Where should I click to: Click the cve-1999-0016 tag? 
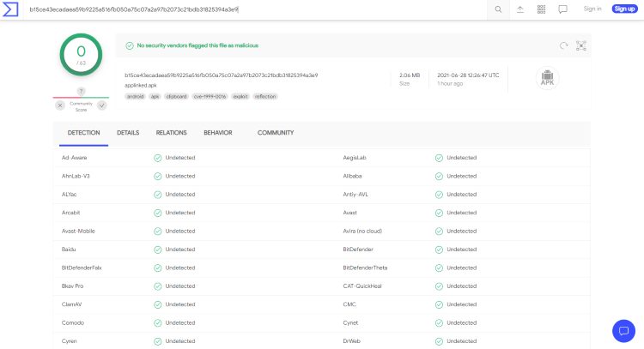tap(210, 96)
